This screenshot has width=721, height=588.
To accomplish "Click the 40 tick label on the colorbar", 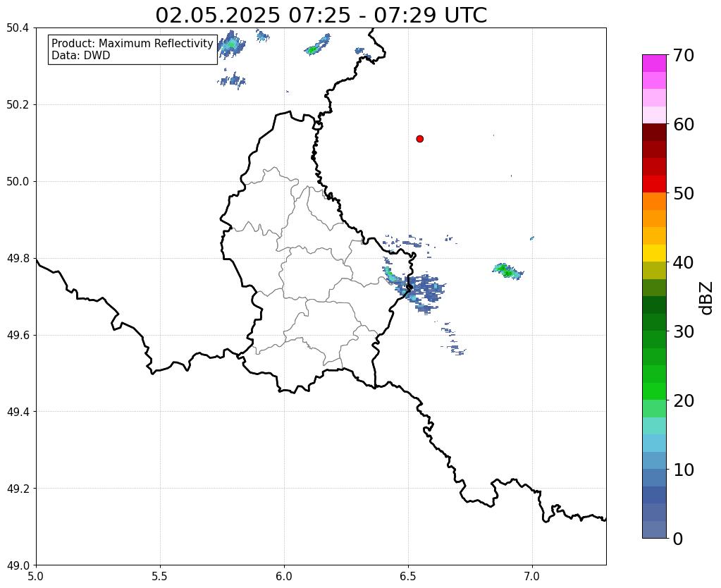I will [684, 262].
